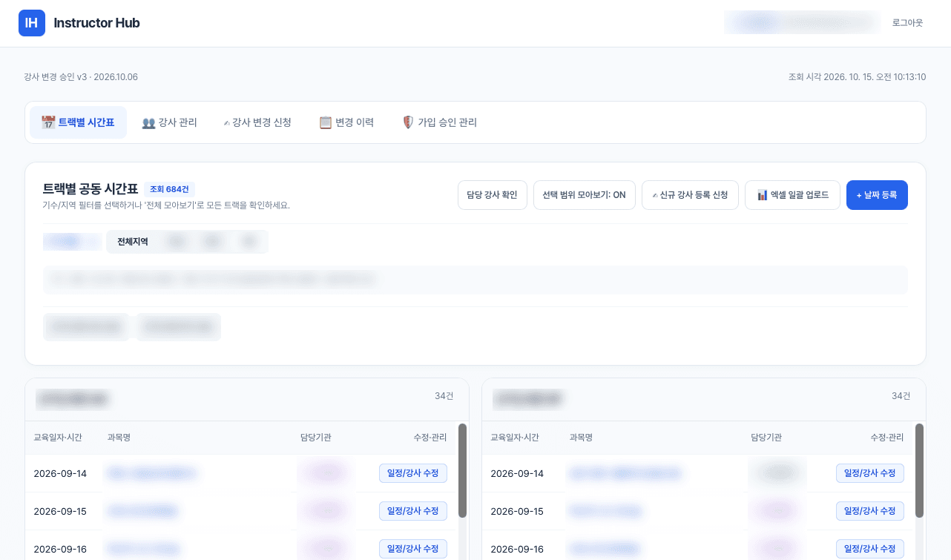The width and height of the screenshot is (951, 560).
Task: Select the 가입 승인 관리 tab
Action: point(439,122)
